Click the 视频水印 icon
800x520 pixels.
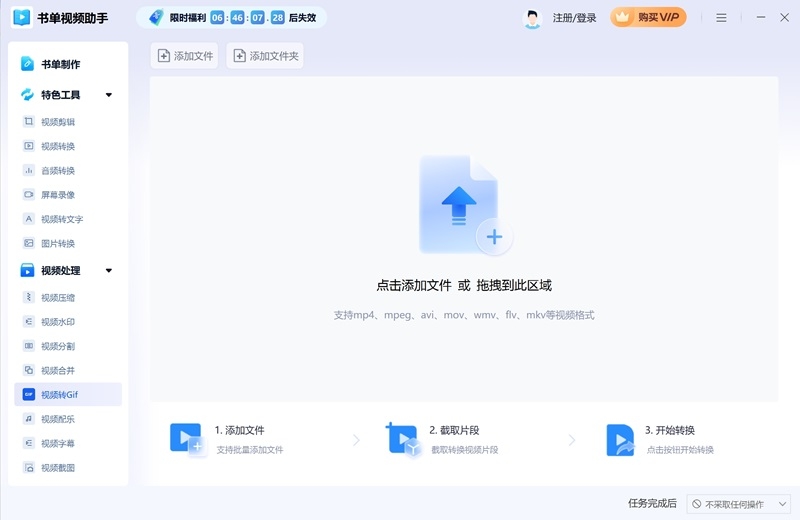(x=29, y=321)
